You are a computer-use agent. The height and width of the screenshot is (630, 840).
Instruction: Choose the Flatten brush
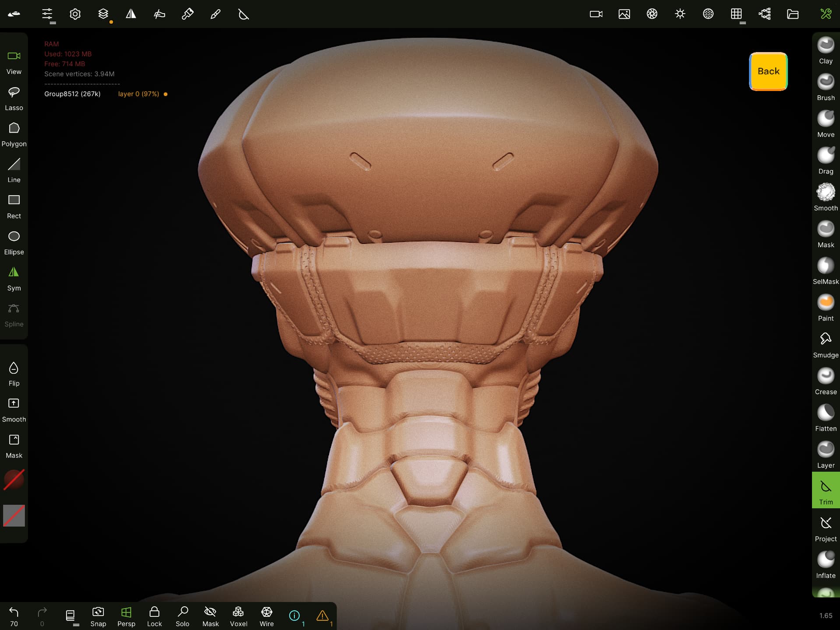(826, 418)
